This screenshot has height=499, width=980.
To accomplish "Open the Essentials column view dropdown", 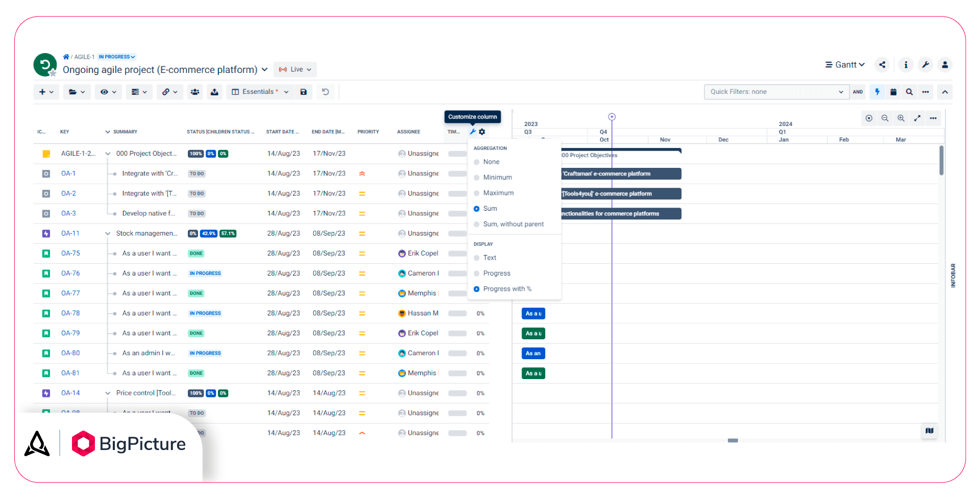I will (x=260, y=92).
